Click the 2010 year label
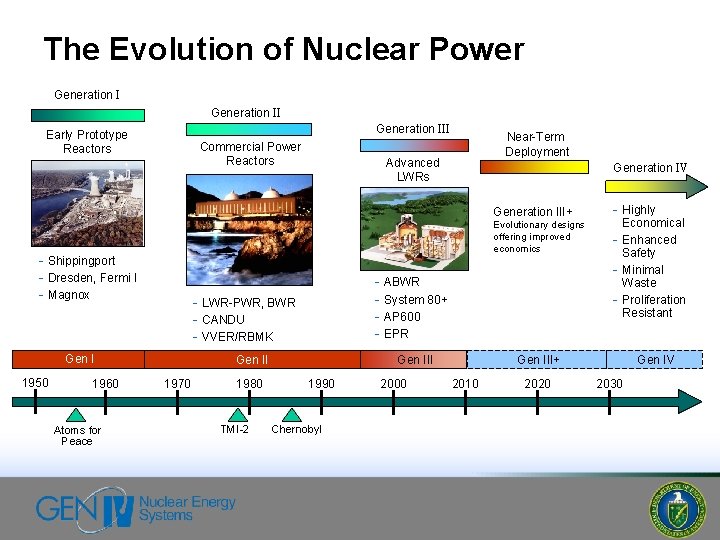720x540 pixels. pos(465,383)
